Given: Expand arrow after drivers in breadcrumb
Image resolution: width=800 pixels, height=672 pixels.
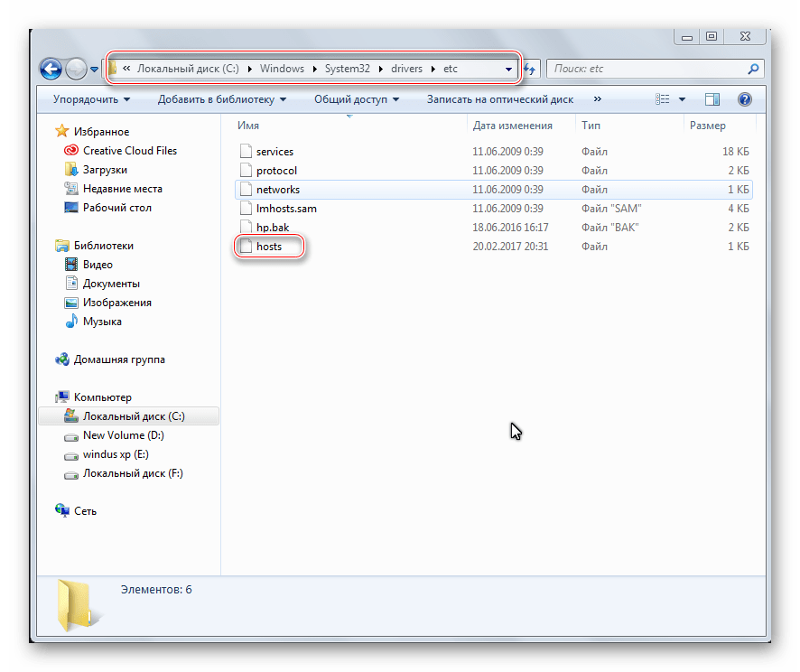Looking at the screenshot, I should click(x=433, y=70).
